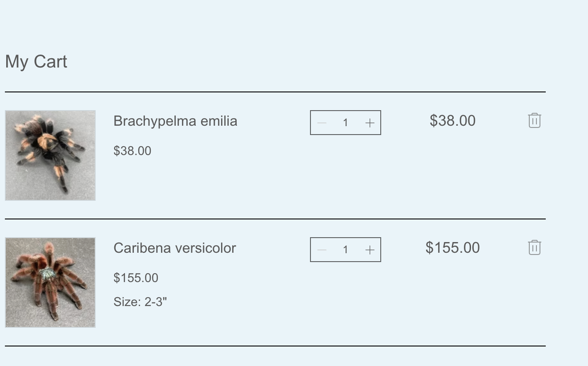Click the My Cart heading
The image size is (588, 366).
tap(36, 61)
